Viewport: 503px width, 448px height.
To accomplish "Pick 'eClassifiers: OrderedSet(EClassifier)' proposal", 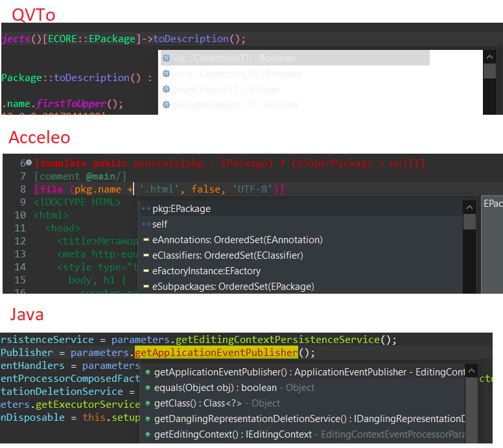I will [x=301, y=255].
